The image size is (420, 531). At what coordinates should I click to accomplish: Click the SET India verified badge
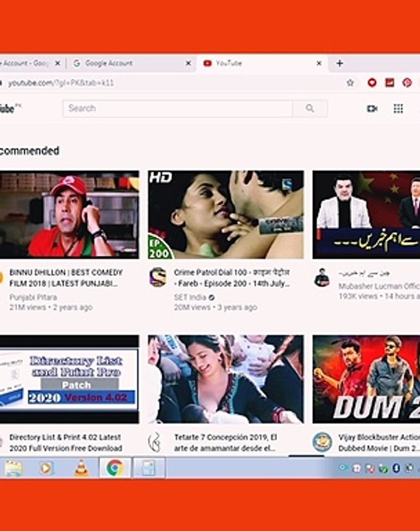click(x=211, y=298)
